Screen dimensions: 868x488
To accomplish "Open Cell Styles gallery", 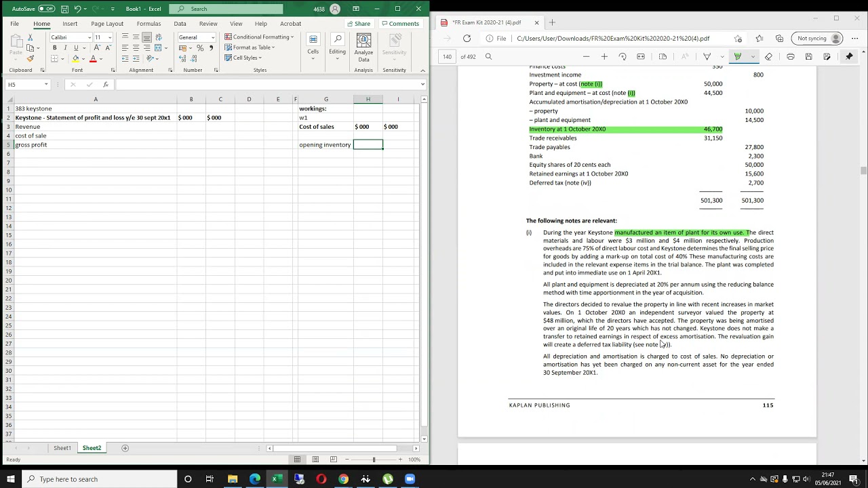I will (x=243, y=58).
